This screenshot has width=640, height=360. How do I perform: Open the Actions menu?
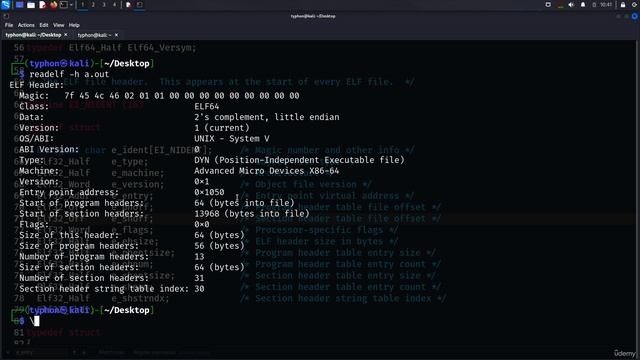tap(26, 25)
